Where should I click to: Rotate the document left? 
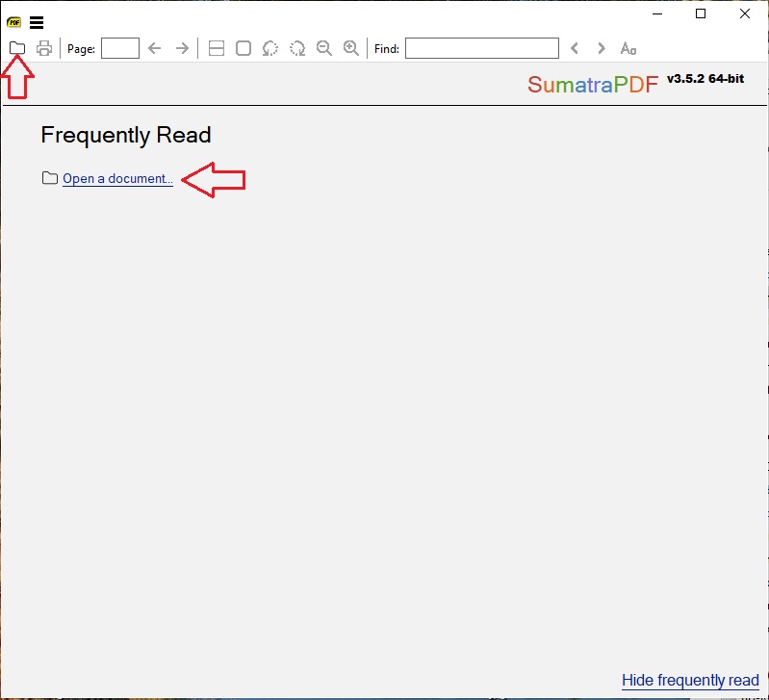270,48
